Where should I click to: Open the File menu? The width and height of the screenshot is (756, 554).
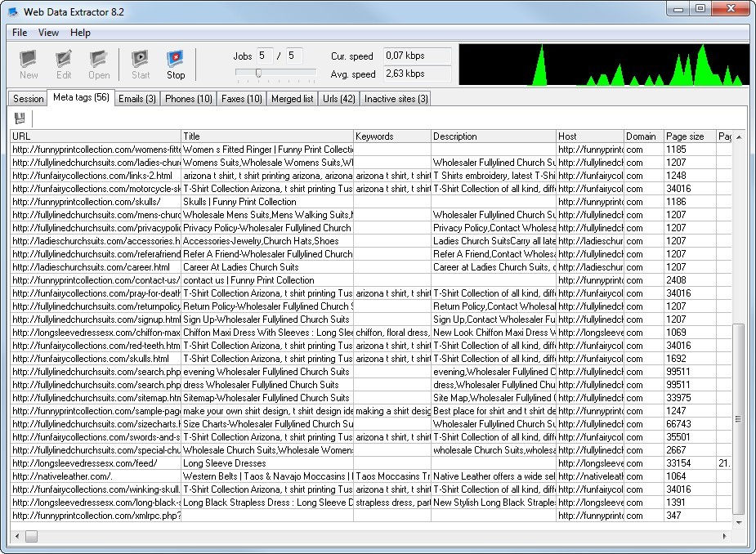click(20, 33)
